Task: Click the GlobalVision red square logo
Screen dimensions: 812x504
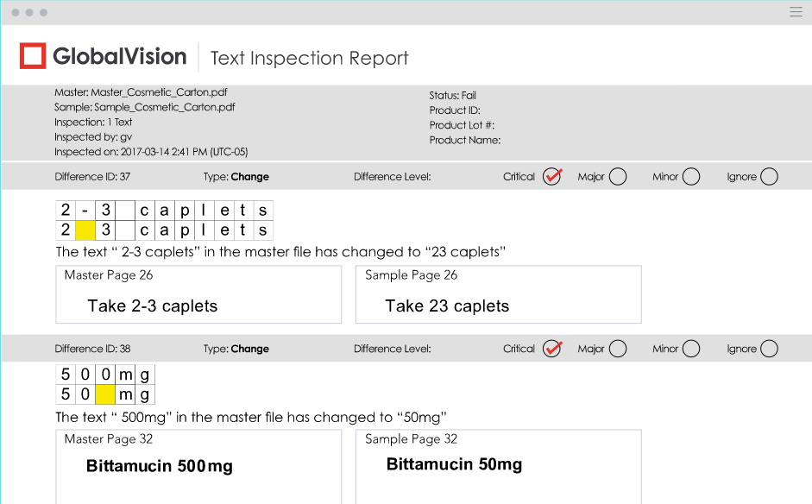Action: (x=33, y=56)
